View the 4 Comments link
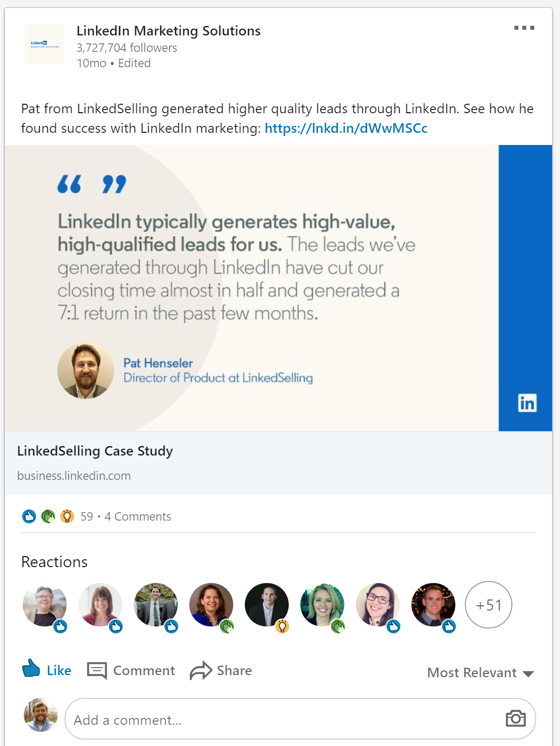Viewport: 560px width, 746px height. [x=138, y=516]
